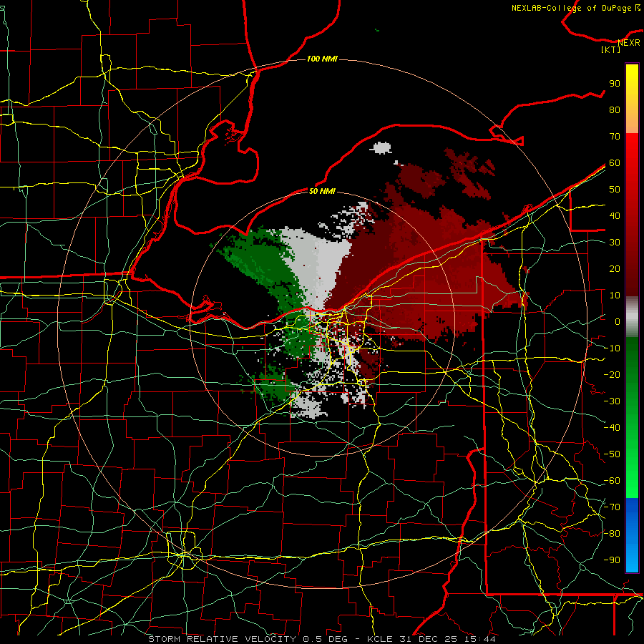Screen dimensions: 644x644
Task: Select the -60 value on the velocity scale
Action: [x=612, y=481]
